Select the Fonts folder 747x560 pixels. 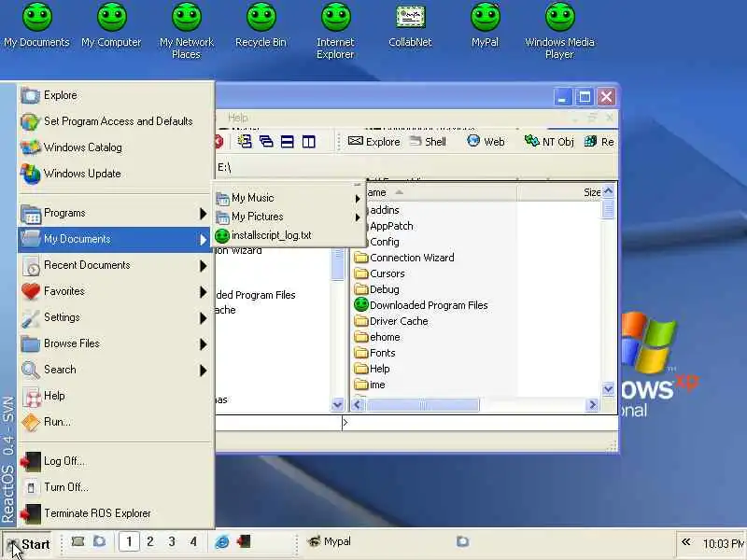(x=375, y=353)
